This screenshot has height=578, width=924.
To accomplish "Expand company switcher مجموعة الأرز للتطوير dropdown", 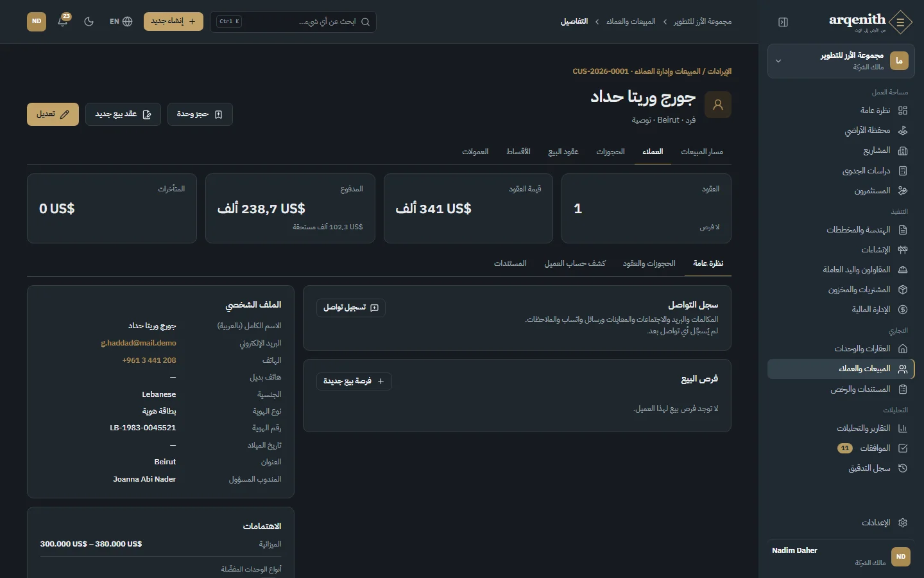I will [x=841, y=61].
